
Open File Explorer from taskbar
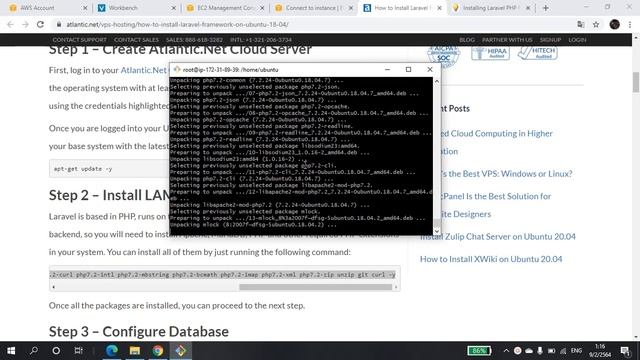[x=135, y=351]
